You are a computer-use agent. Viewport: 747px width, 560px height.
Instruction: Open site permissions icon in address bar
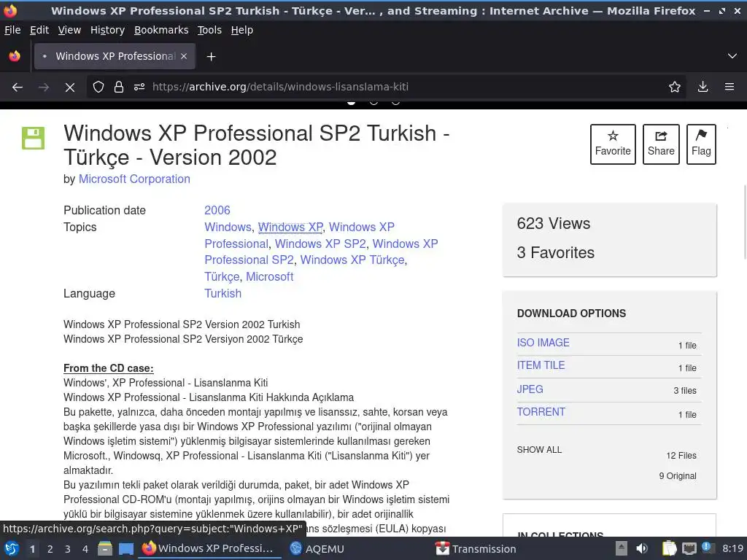[139, 87]
